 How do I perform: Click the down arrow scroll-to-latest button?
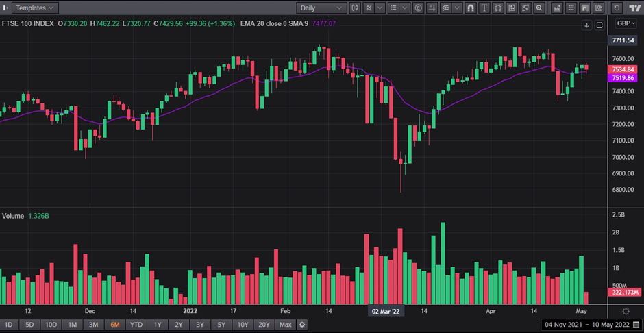click(x=587, y=25)
